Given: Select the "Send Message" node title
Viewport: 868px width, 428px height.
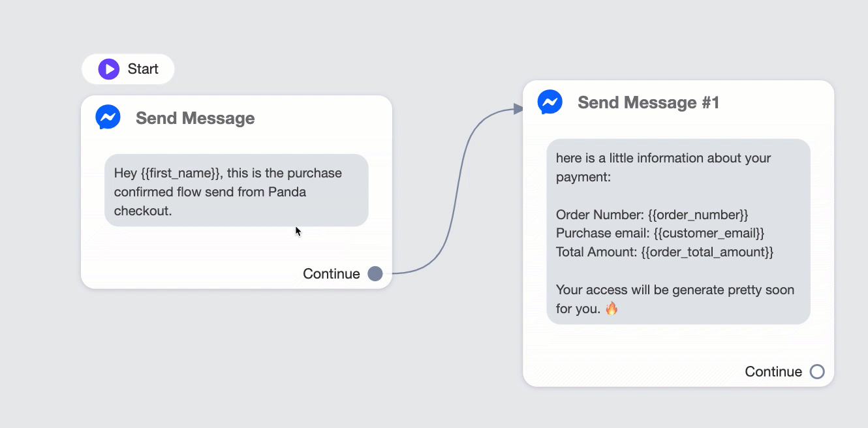Looking at the screenshot, I should 195,118.
